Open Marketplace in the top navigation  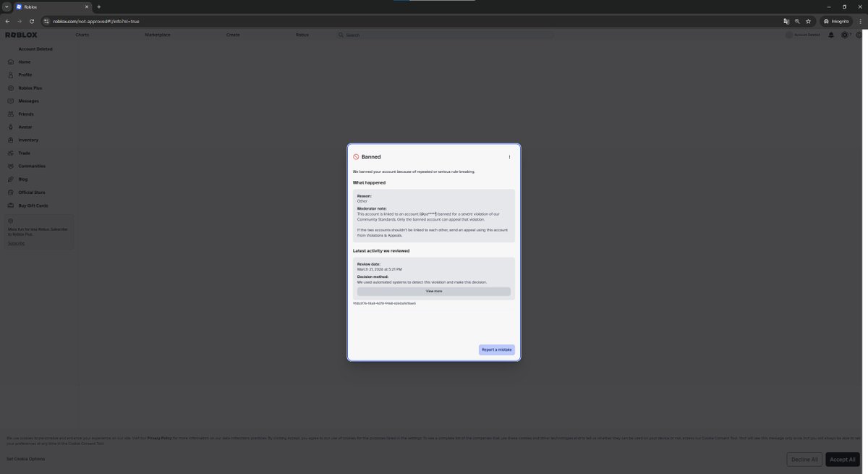[158, 35]
